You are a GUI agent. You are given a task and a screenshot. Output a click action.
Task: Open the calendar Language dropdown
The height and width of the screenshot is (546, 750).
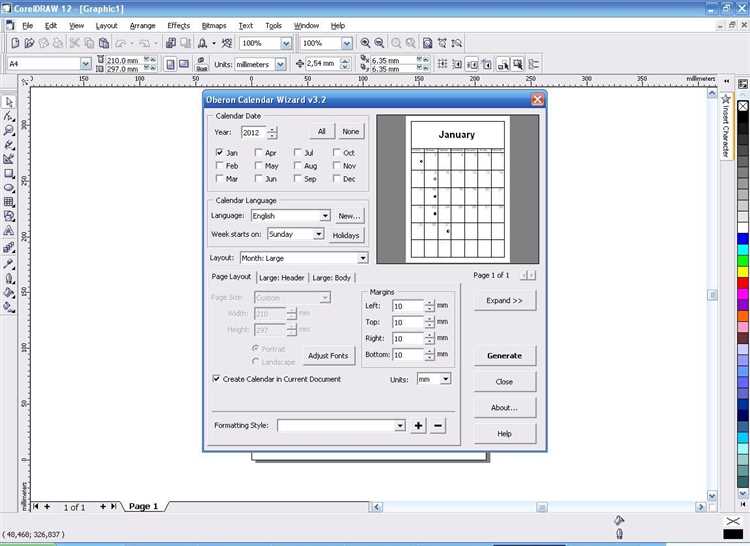coord(325,216)
